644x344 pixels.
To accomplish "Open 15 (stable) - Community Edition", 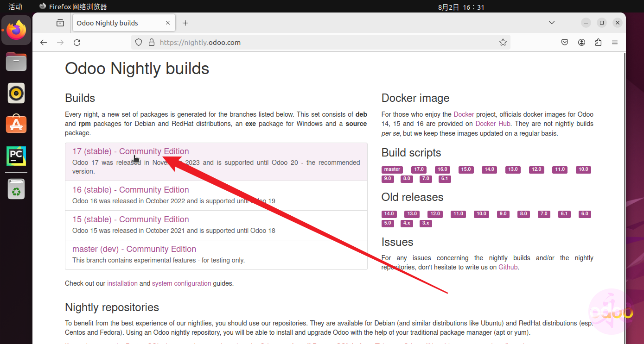I will (131, 219).
